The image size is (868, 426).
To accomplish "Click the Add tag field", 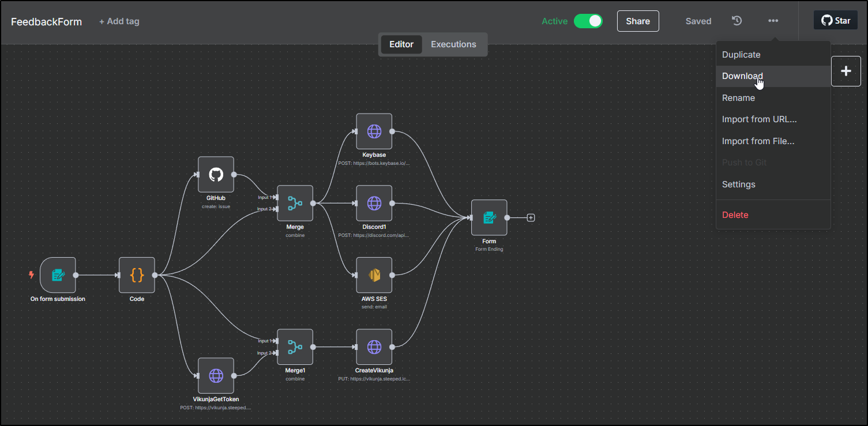I will pyautogui.click(x=119, y=21).
